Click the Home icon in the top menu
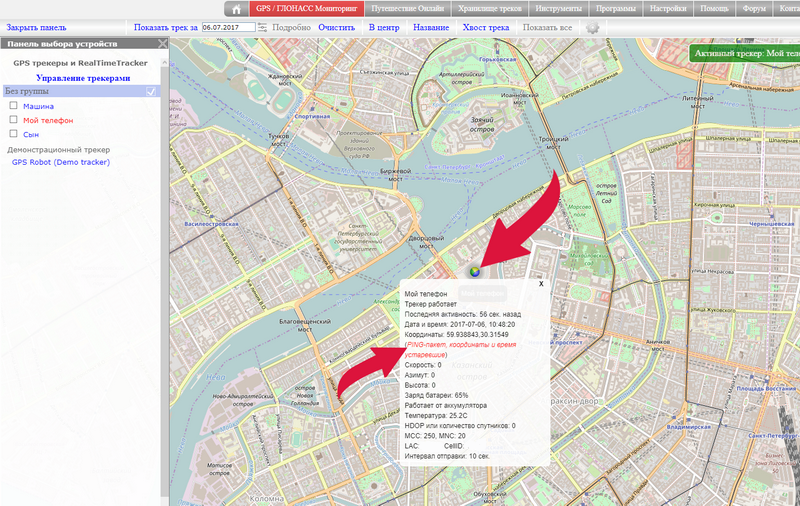Screen dimensions: 800x506 point(236,9)
